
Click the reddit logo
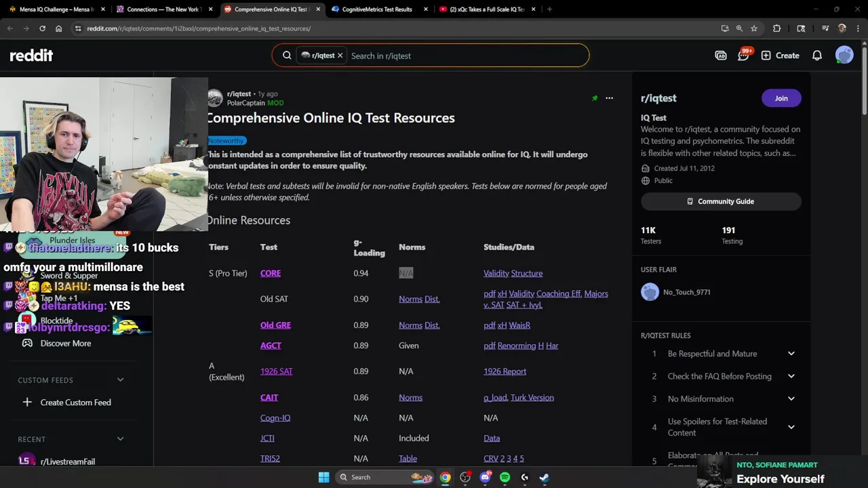pyautogui.click(x=31, y=56)
